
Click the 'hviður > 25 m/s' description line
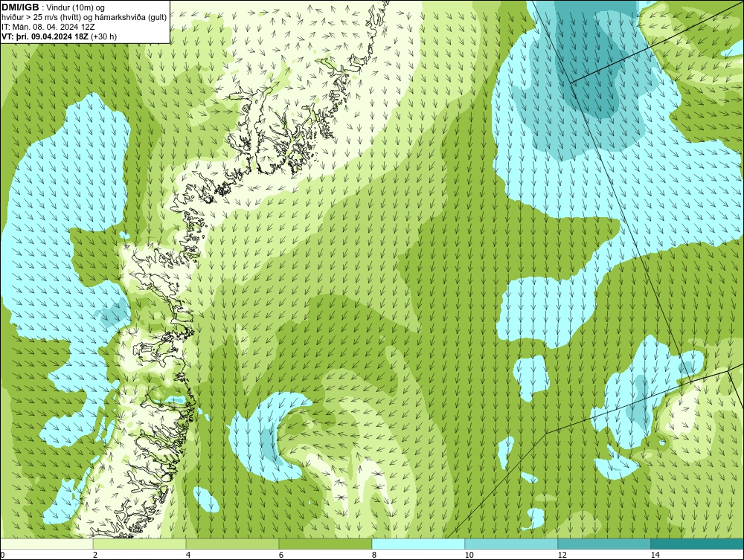(x=84, y=18)
